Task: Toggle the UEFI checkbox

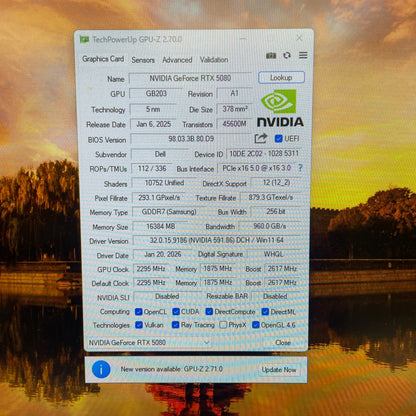Action: pos(278,138)
